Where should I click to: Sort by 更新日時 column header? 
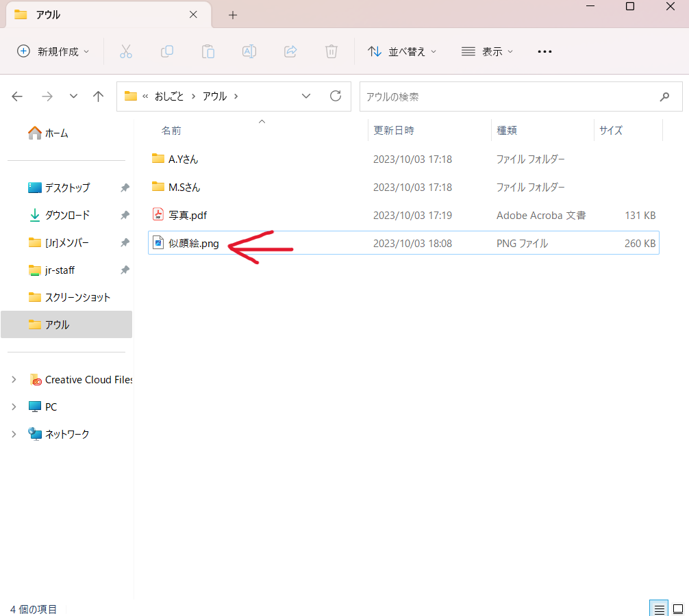394,130
